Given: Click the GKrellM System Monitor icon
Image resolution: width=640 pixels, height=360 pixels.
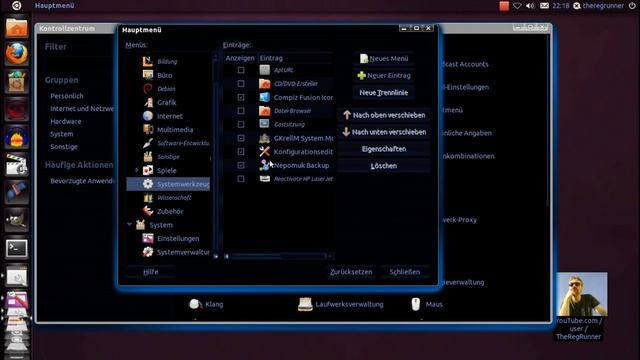Looking at the screenshot, I should (264, 138).
